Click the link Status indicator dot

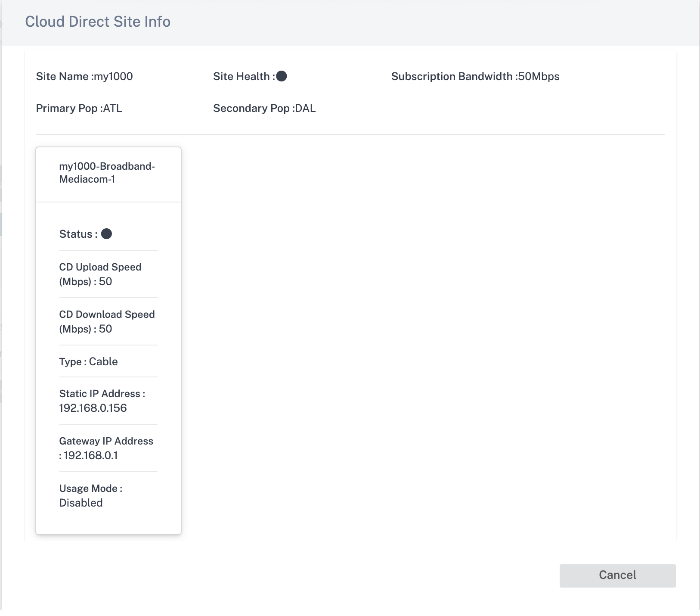click(x=106, y=234)
